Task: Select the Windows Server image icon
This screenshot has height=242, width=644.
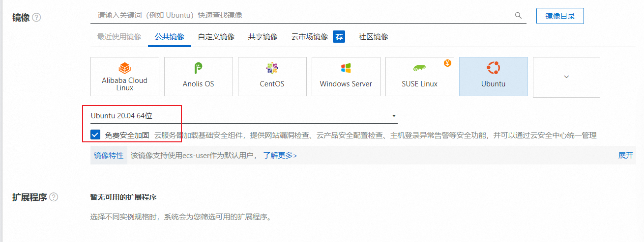Action: coord(346,68)
